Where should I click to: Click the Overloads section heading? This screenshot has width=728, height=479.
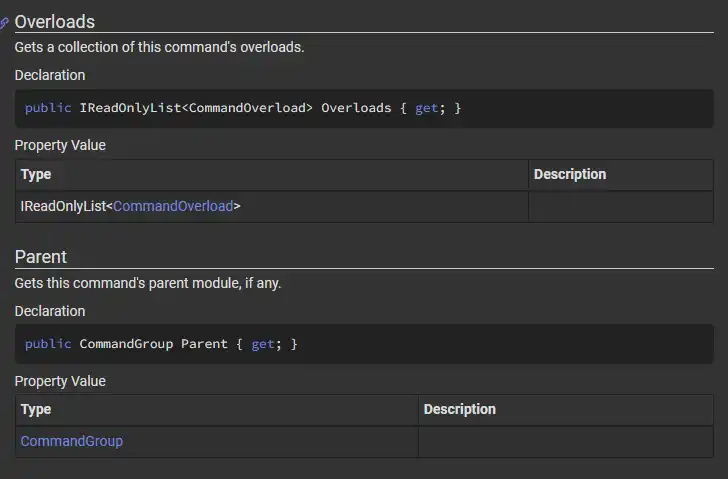click(x=55, y=21)
